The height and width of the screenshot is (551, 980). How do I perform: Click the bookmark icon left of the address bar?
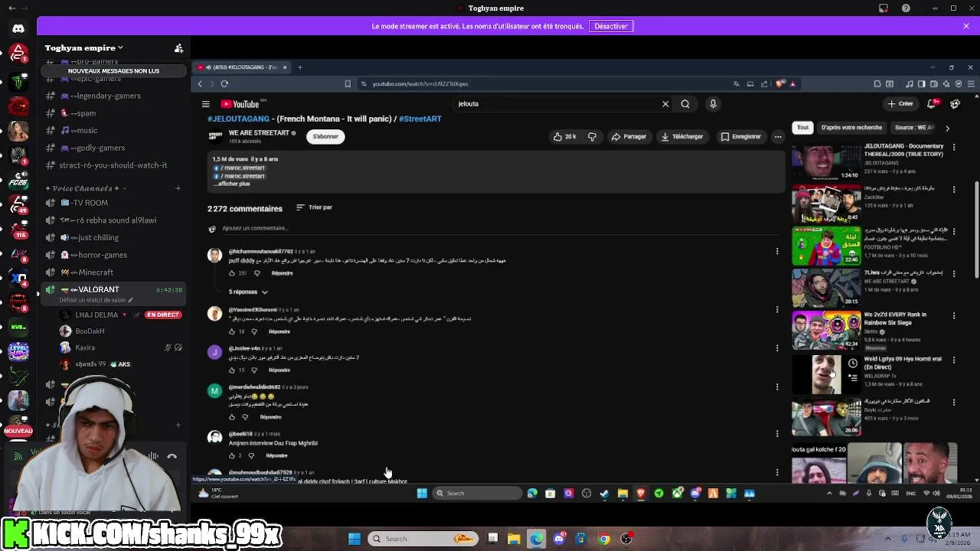(x=348, y=83)
